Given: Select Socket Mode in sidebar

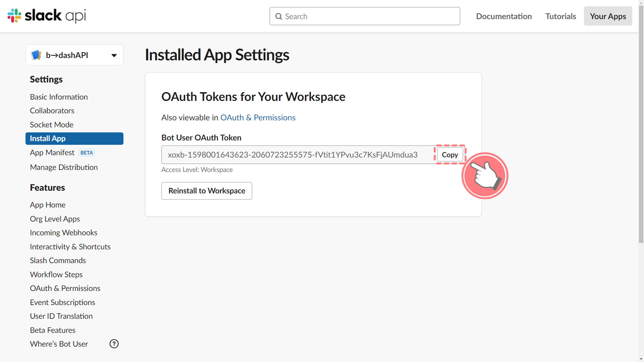Looking at the screenshot, I should [x=52, y=125].
